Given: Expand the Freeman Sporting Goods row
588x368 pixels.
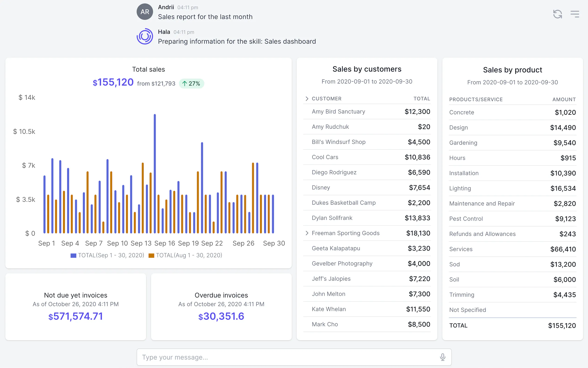Looking at the screenshot, I should [307, 233].
